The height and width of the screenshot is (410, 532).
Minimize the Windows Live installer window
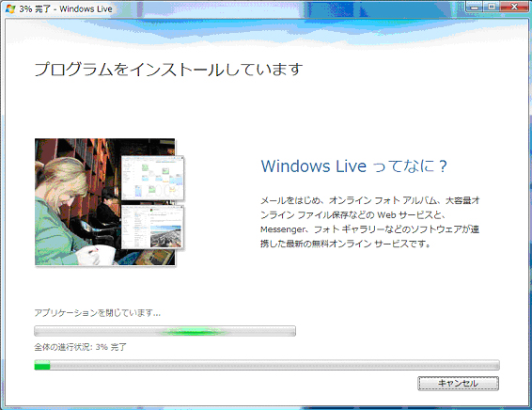pyautogui.click(x=475, y=7)
